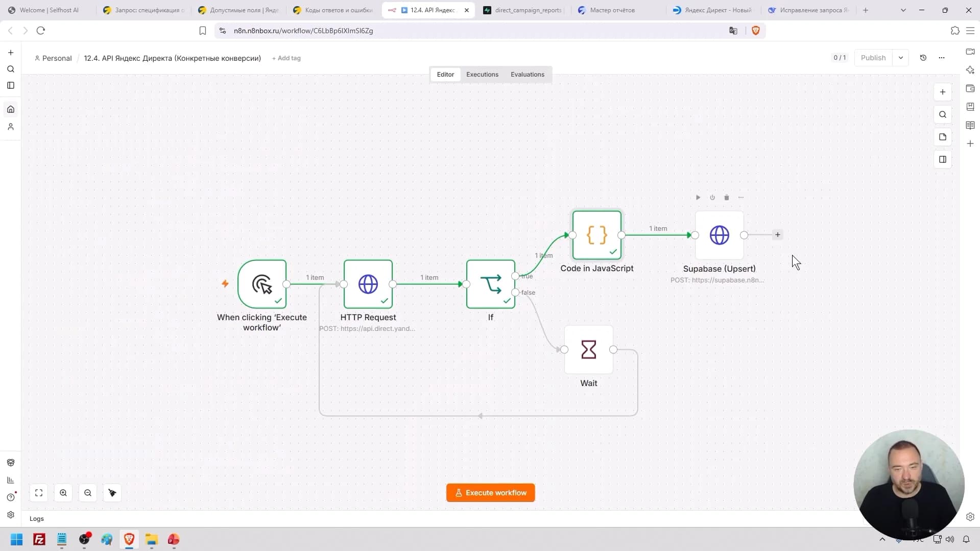Zoom in on the canvas
The image size is (980, 551).
[63, 493]
